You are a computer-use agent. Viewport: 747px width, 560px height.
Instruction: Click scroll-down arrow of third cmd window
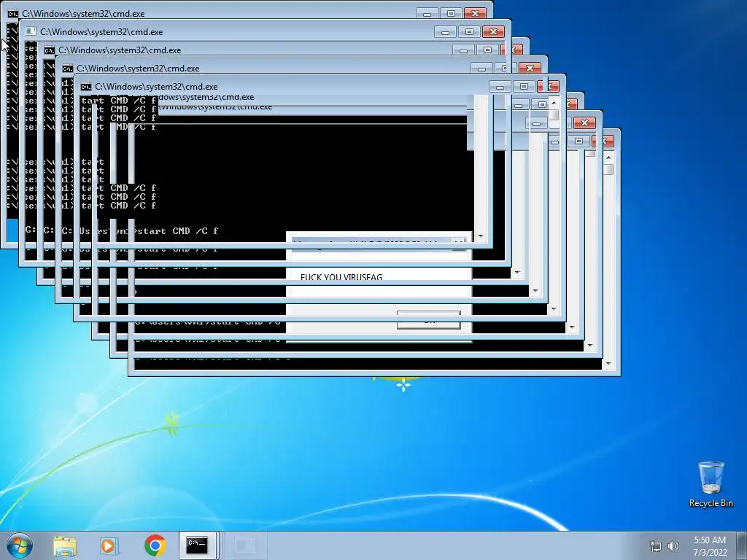coord(517,273)
